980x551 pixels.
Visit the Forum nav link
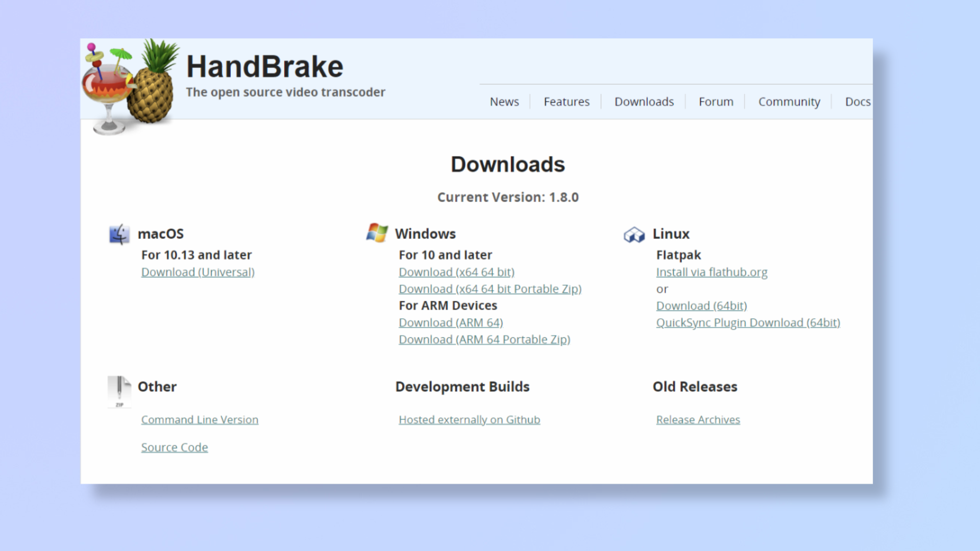point(716,102)
